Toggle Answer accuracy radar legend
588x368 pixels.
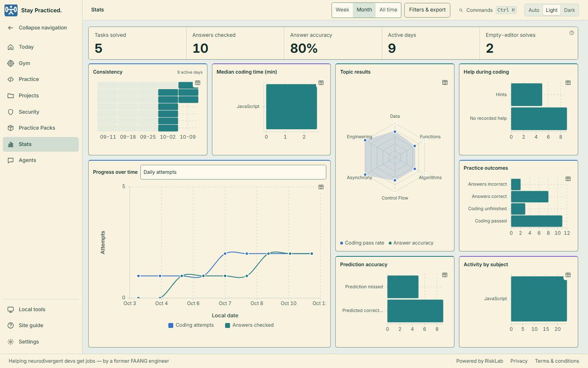click(411, 243)
